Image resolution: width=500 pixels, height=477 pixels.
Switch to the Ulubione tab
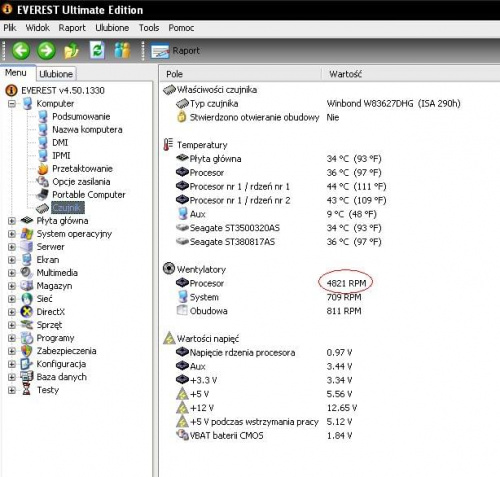tap(56, 74)
